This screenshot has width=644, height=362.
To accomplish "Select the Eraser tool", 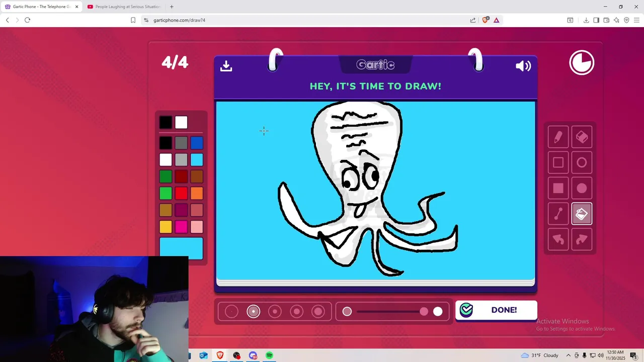I will 582,137.
